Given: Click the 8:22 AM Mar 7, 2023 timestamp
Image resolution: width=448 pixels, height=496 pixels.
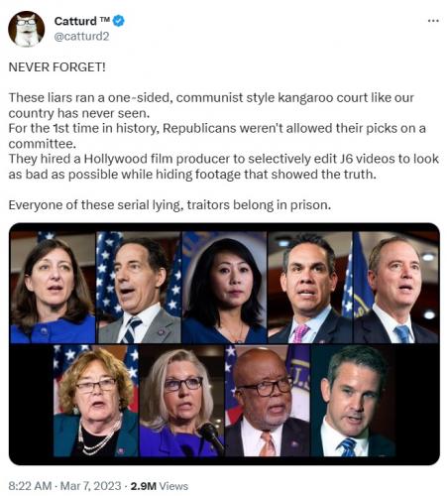Looking at the screenshot, I should pyautogui.click(x=64, y=486).
